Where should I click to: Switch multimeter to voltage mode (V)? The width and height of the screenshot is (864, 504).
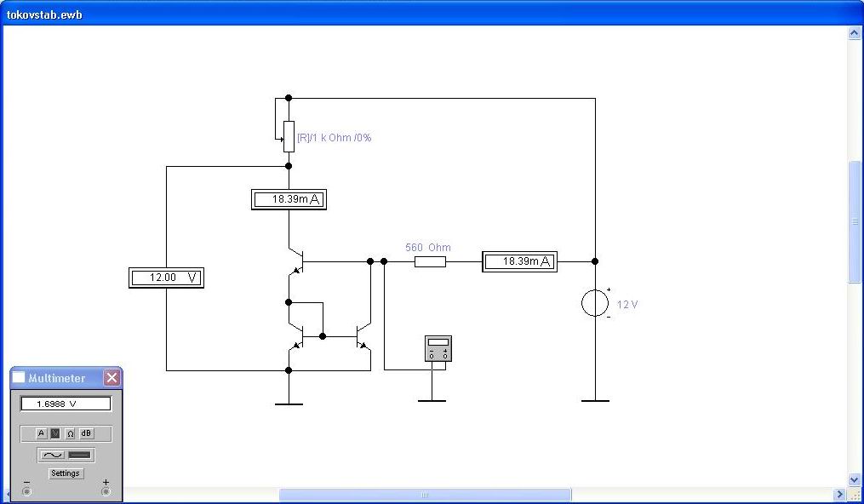(x=55, y=433)
